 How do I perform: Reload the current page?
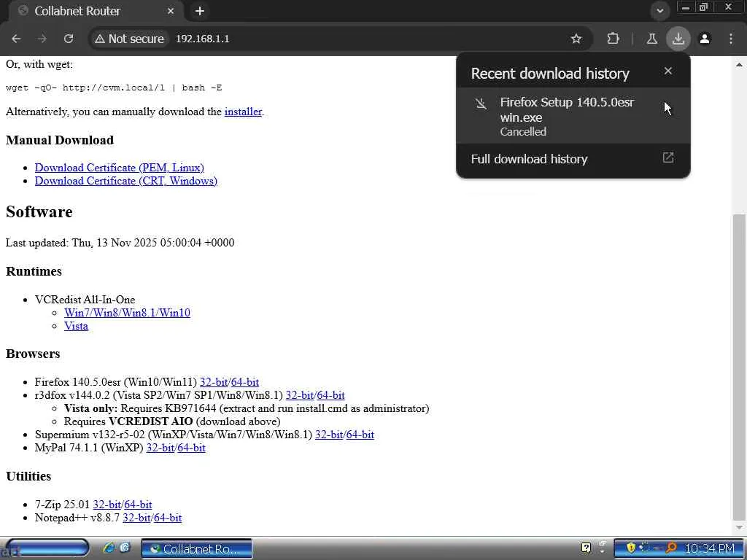coord(69,39)
